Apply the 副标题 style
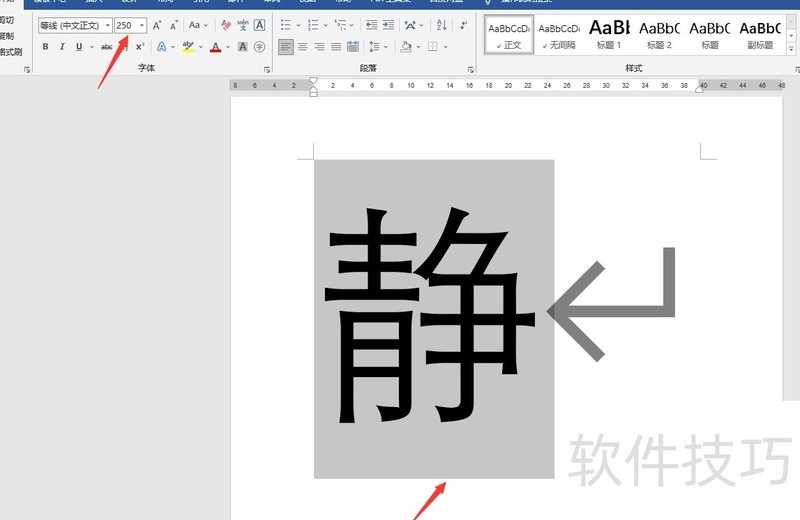 [x=760, y=35]
